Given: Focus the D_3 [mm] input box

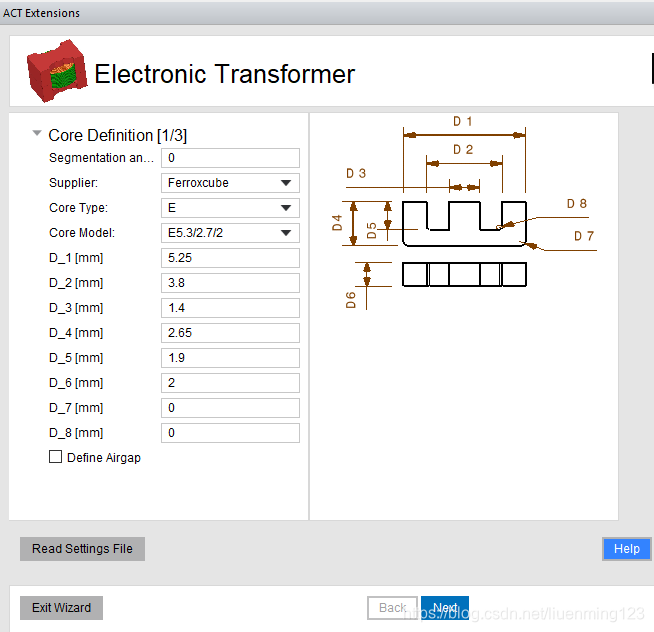Looking at the screenshot, I should click(x=230, y=308).
